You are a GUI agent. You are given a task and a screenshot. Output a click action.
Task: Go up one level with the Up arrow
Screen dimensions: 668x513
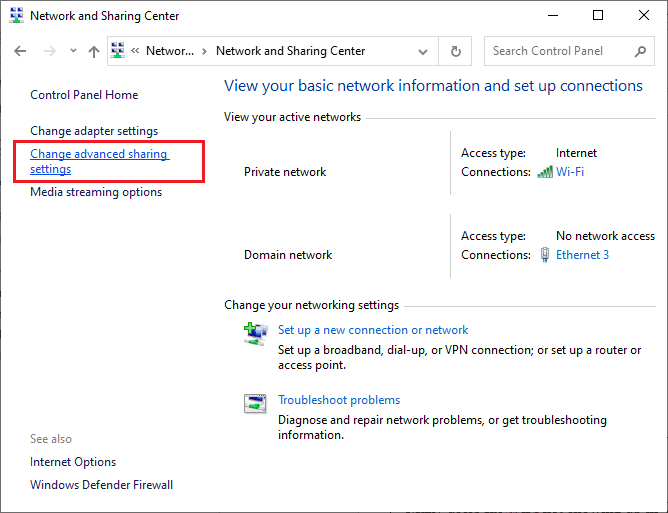[94, 51]
